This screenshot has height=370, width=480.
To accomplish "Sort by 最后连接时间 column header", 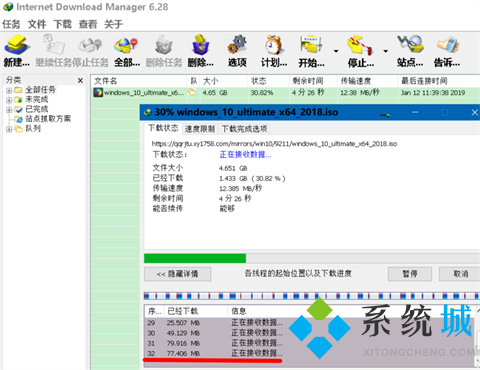I will point(439,81).
